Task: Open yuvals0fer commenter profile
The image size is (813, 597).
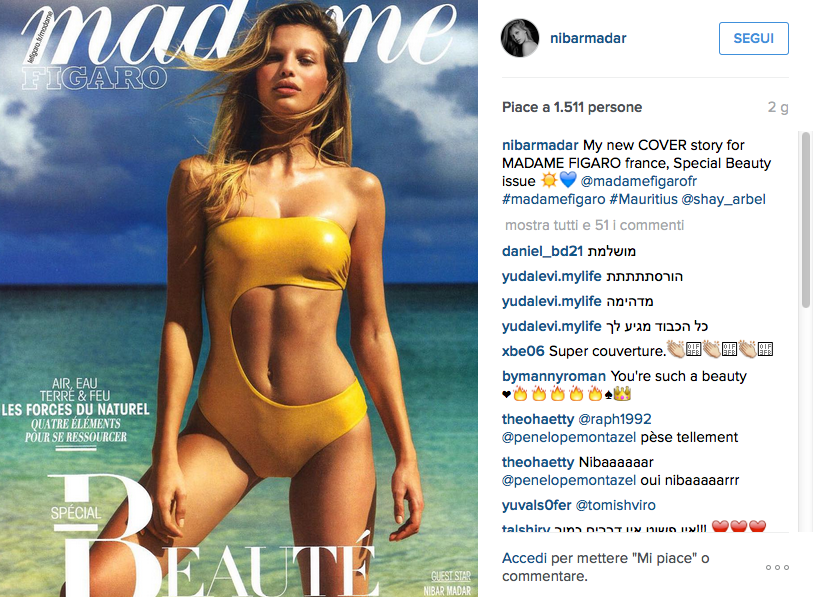Action: coord(537,505)
